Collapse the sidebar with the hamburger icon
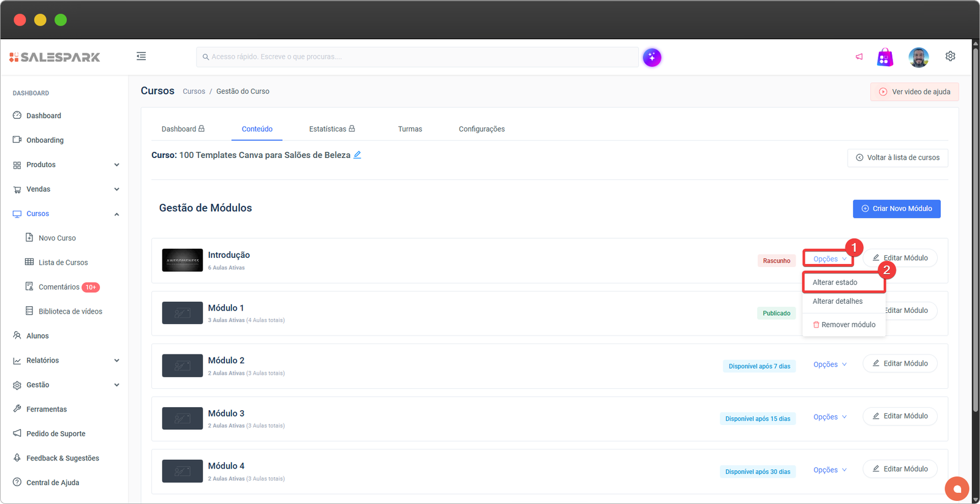This screenshot has height=504, width=980. tap(141, 56)
